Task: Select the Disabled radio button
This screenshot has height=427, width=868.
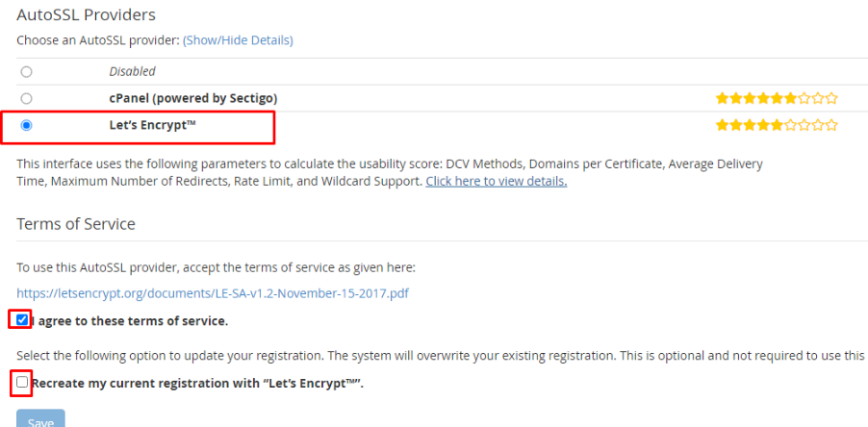Action: [x=26, y=72]
